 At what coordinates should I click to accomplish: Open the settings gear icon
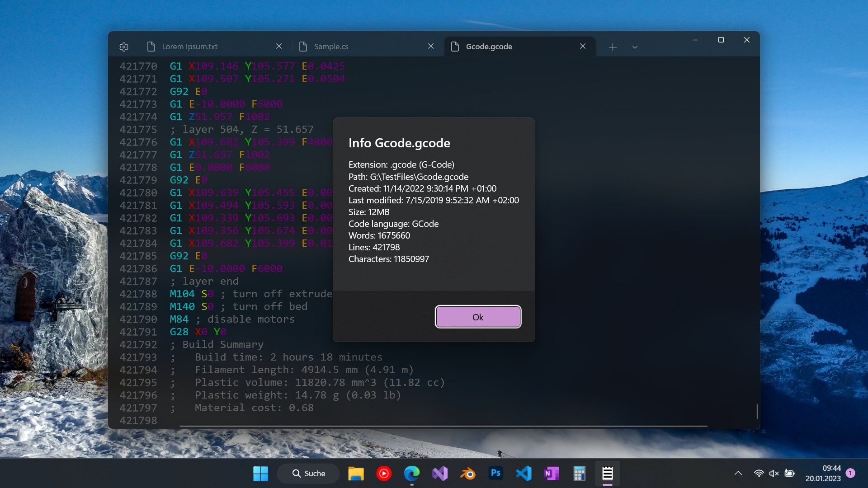(x=124, y=47)
